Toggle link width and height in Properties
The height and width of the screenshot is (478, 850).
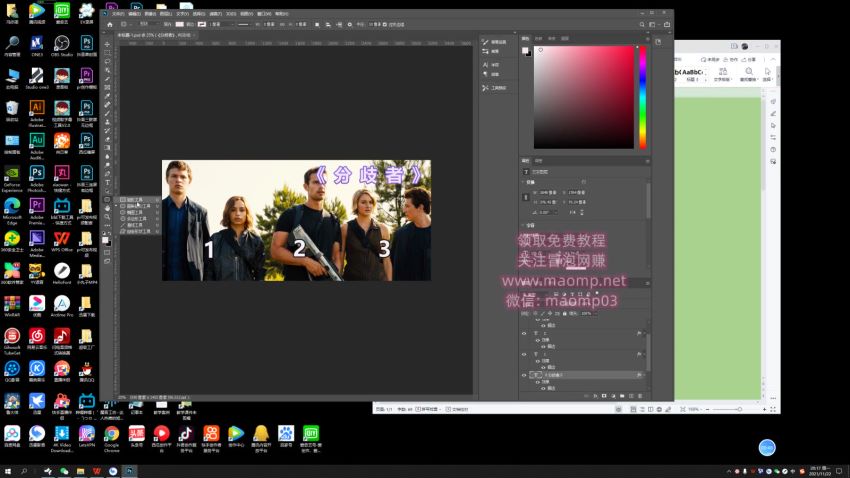[x=525, y=197]
